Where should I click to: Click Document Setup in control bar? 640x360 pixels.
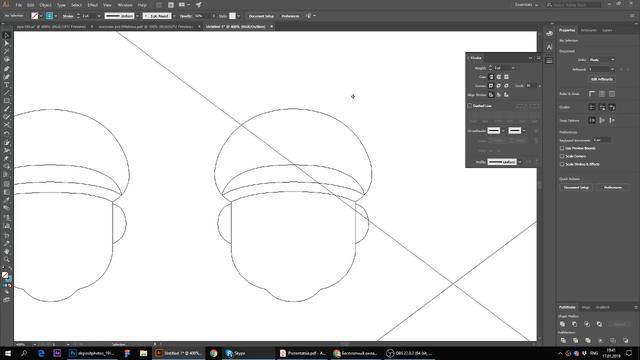click(x=261, y=16)
